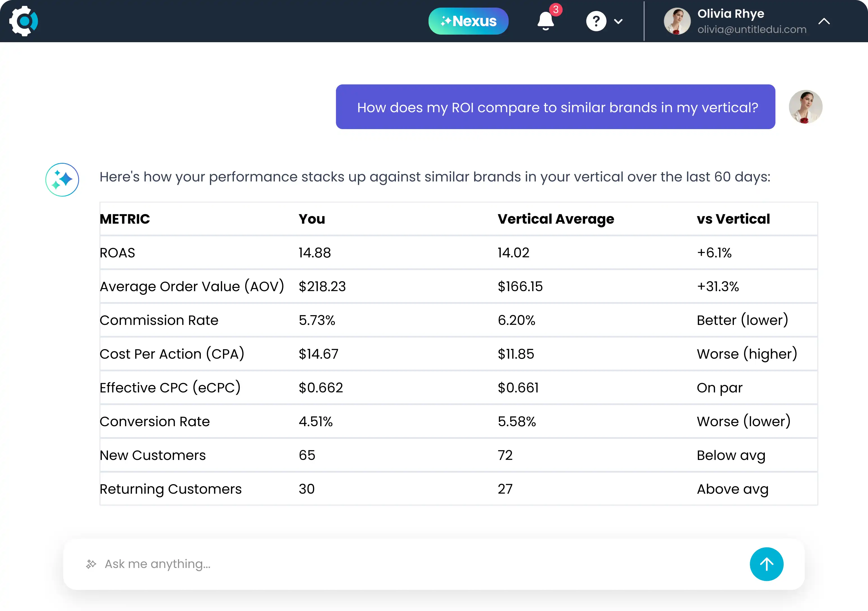This screenshot has width=868, height=611.
Task: Select the 65 new customers value
Action: [x=307, y=455]
